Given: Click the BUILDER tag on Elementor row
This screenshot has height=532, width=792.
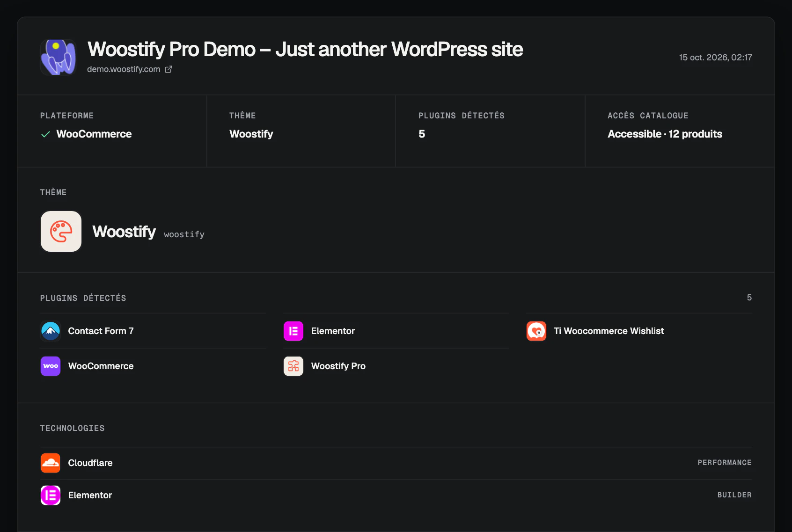Looking at the screenshot, I should (734, 495).
